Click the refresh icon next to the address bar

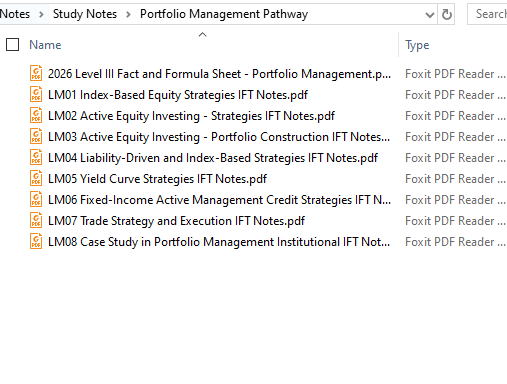point(447,14)
